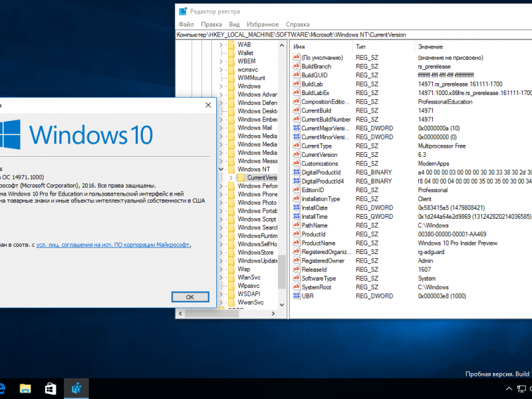Expand the wcmsvc registry key
532x399 pixels.
(x=221, y=70)
